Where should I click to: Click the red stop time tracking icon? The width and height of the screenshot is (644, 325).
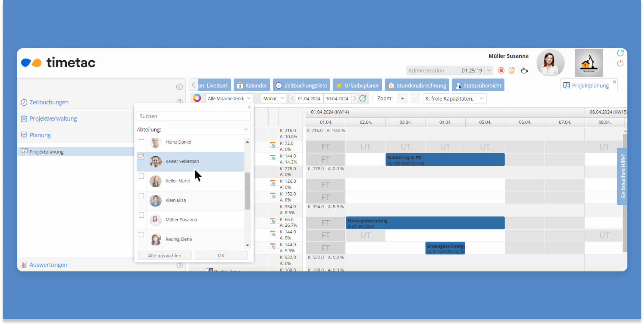[501, 70]
